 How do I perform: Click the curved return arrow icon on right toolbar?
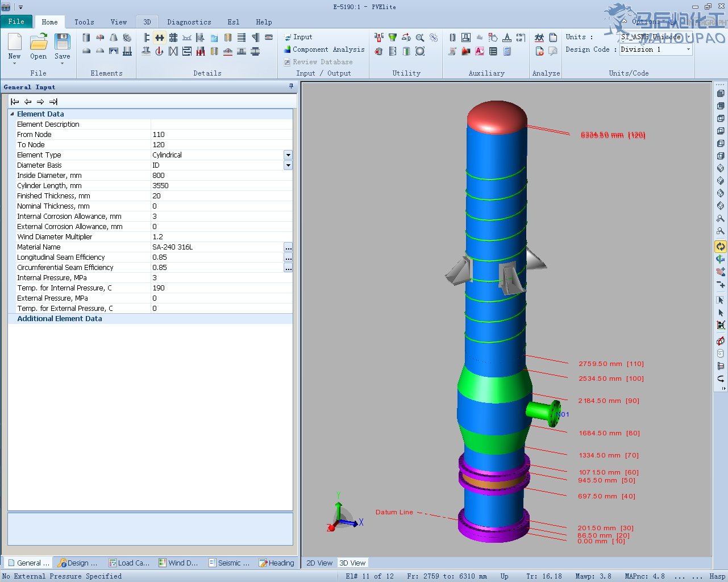click(x=721, y=379)
